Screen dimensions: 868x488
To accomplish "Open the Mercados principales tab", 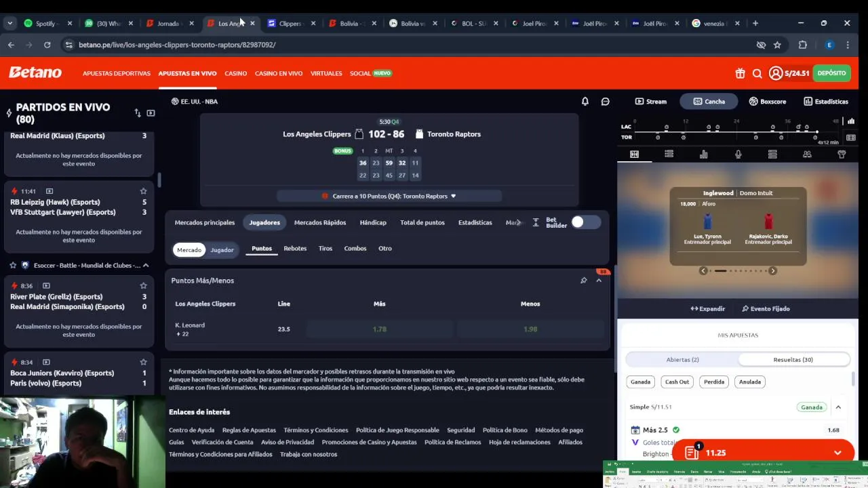I will 205,223.
